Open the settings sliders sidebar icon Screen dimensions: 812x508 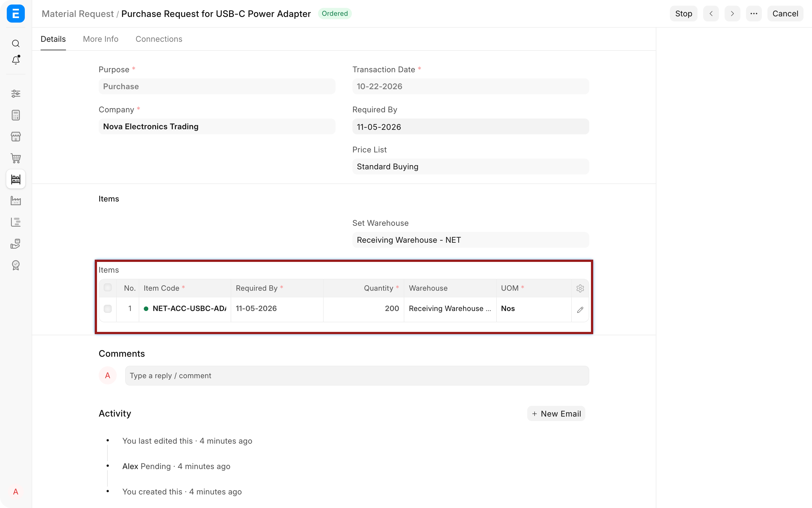pos(16,93)
